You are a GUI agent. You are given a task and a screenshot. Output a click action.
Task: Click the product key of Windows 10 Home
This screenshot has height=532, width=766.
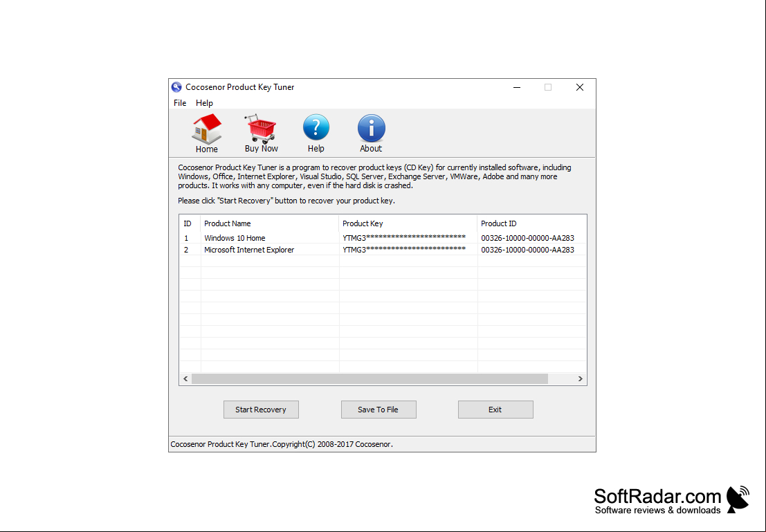pos(404,238)
